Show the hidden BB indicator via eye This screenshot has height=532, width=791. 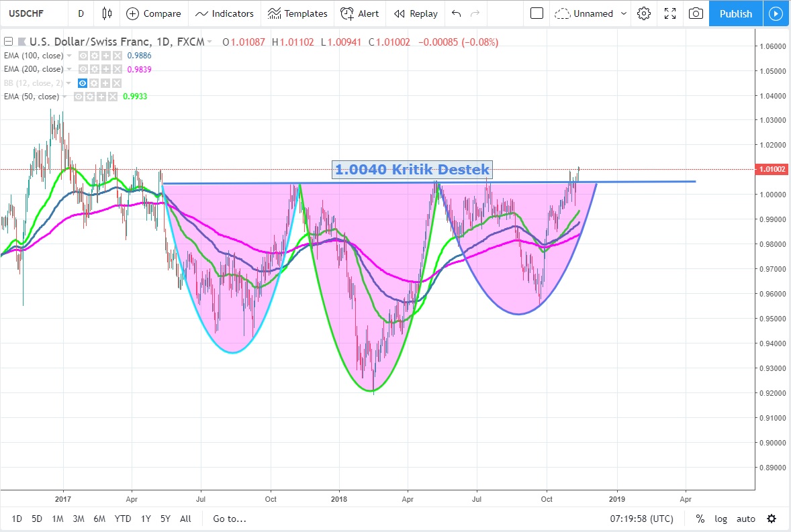[x=83, y=83]
